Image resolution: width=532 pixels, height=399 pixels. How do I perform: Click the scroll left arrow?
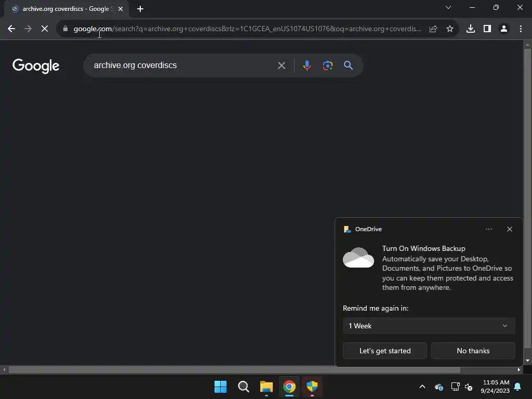(4, 369)
